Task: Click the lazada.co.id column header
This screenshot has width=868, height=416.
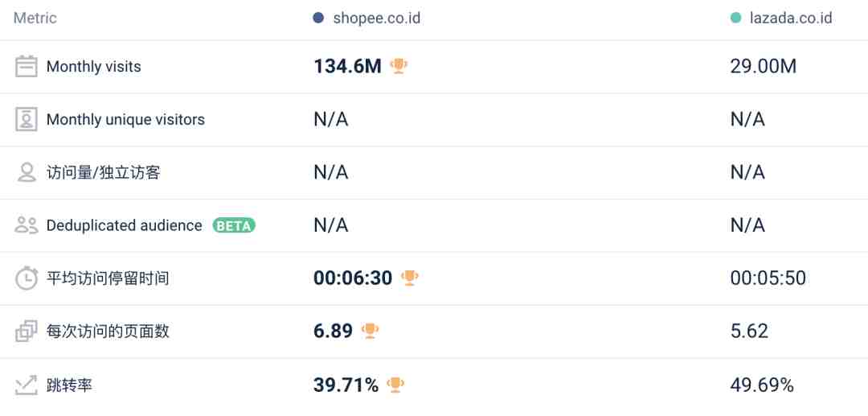Action: coord(792,18)
